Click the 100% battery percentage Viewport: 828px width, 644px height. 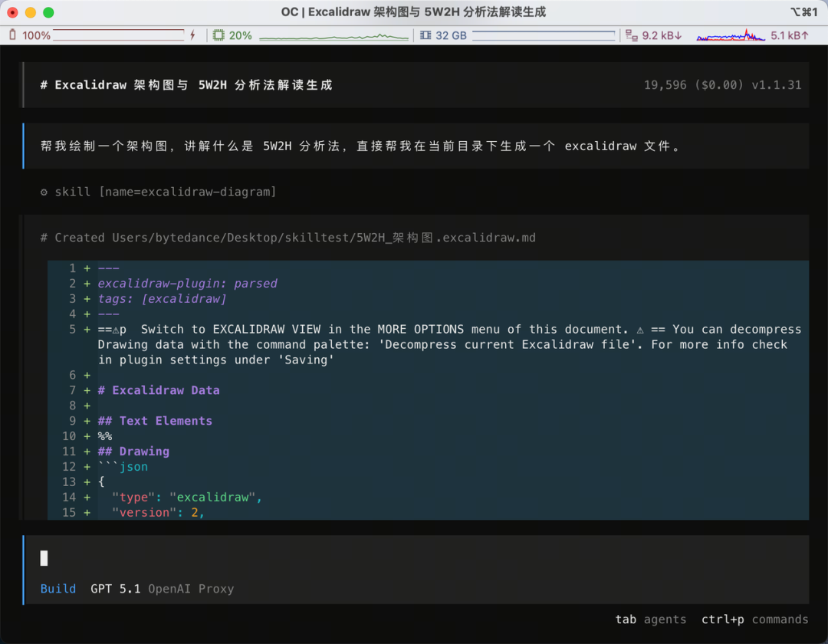click(x=36, y=35)
